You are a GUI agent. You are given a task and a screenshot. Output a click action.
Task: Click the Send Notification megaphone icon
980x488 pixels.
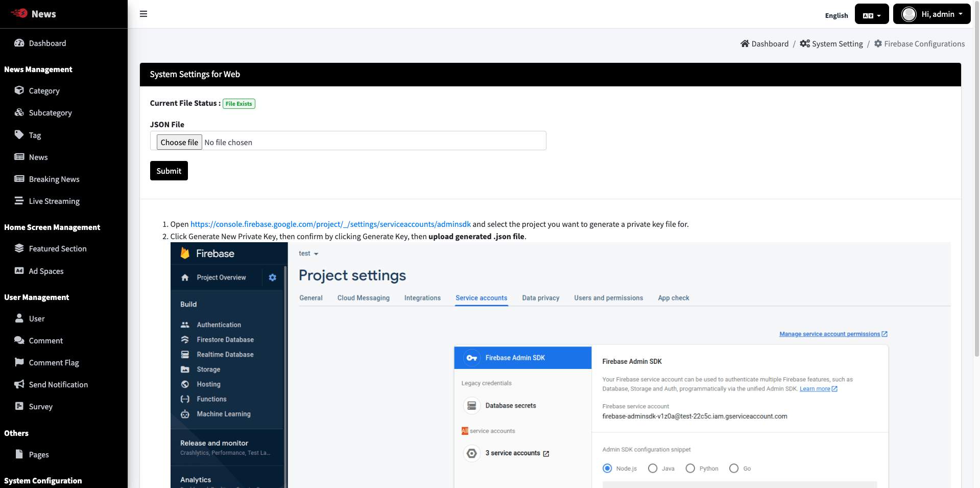[x=19, y=384]
